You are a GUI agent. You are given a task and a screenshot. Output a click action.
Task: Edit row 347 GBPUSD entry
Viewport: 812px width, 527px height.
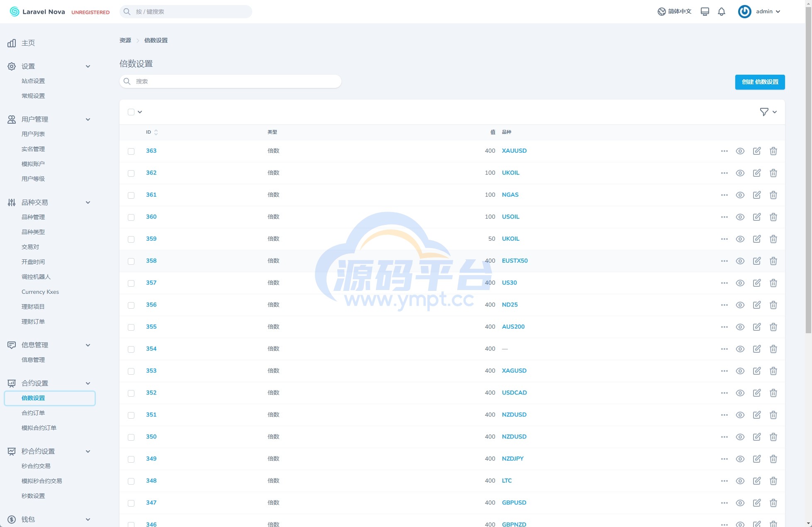pos(757,503)
